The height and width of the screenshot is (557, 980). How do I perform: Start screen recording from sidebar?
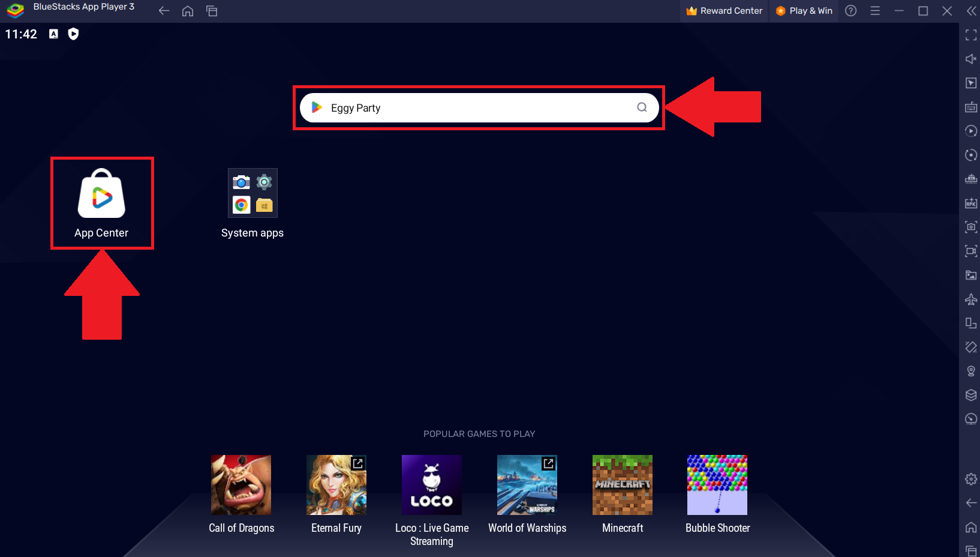(x=971, y=251)
